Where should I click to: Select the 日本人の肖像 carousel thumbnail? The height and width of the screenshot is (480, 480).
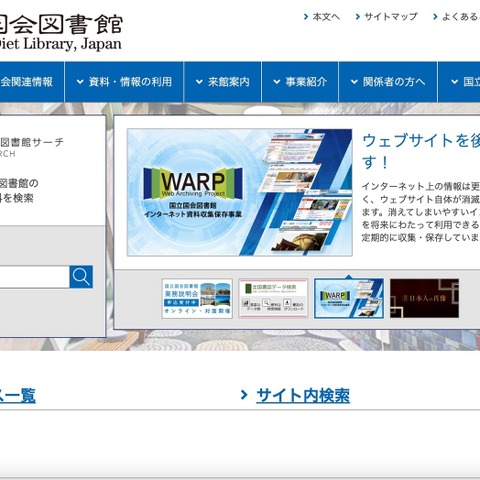coord(424,298)
